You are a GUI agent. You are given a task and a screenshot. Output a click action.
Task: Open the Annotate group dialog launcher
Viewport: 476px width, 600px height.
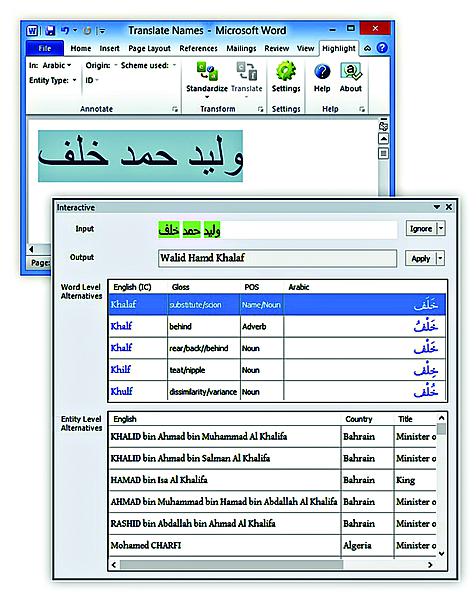tap(175, 109)
